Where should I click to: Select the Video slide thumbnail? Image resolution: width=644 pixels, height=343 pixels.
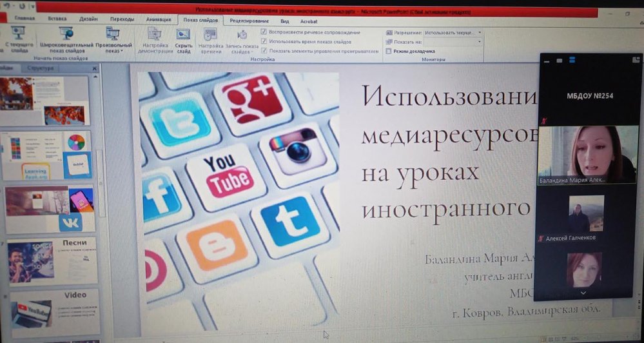(x=55, y=312)
